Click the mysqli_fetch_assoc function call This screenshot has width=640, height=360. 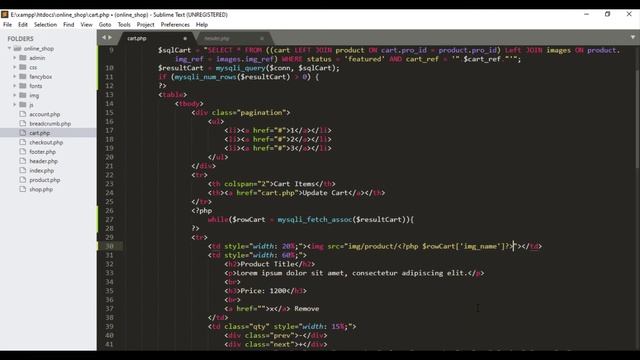click(315, 220)
